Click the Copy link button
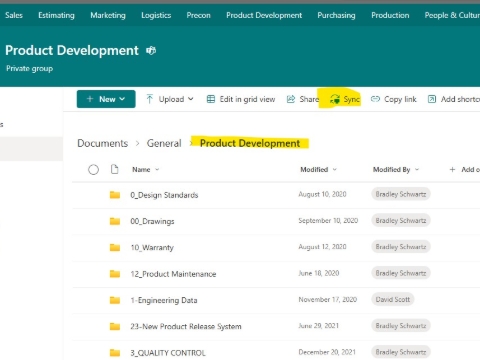480x360 pixels. [394, 99]
